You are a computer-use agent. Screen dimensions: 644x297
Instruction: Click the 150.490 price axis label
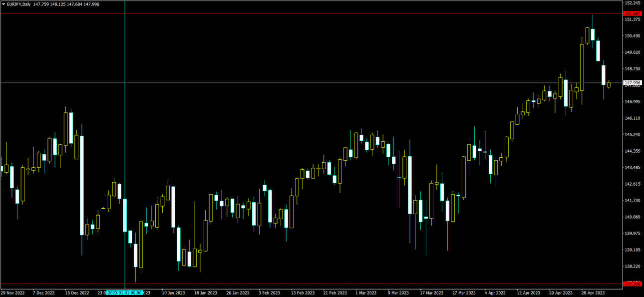pos(633,36)
